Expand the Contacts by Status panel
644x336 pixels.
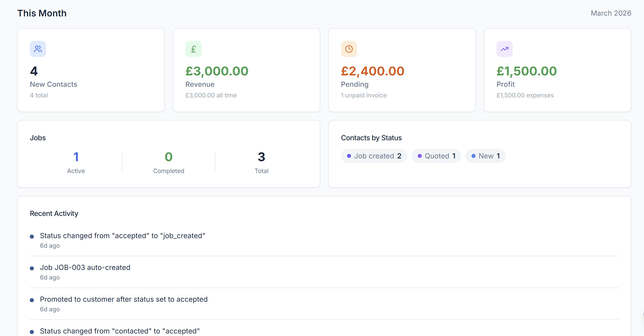(x=371, y=138)
